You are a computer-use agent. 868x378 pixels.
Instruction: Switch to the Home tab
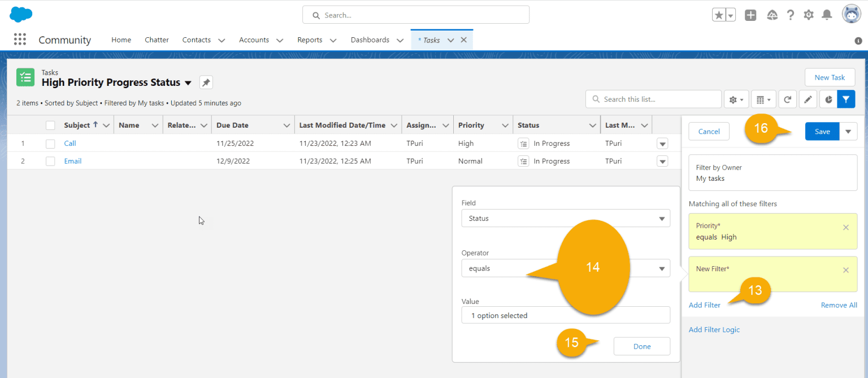[121, 40]
